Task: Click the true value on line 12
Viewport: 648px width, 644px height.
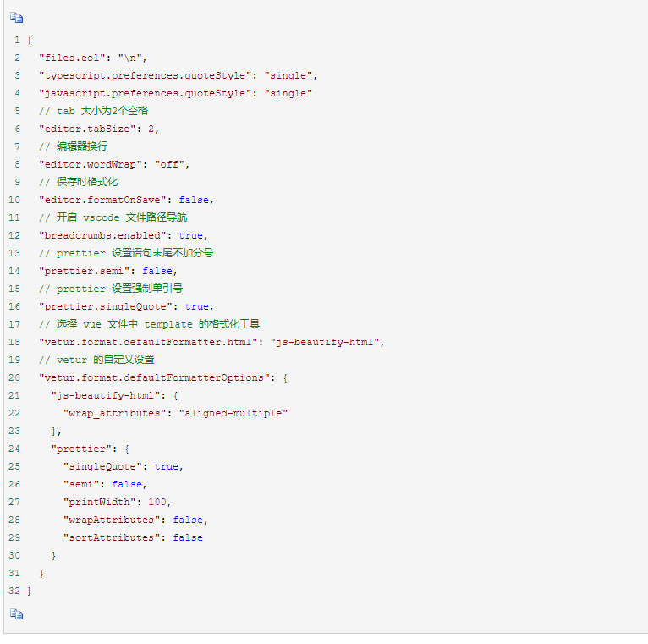Action: [x=190, y=235]
